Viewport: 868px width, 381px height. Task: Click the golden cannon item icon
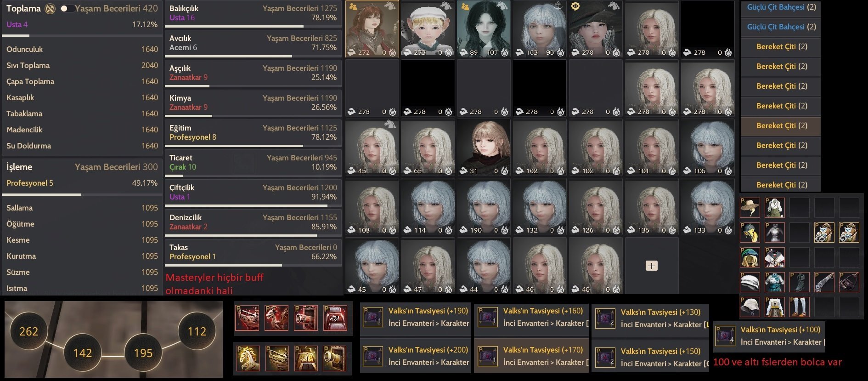coord(334,358)
